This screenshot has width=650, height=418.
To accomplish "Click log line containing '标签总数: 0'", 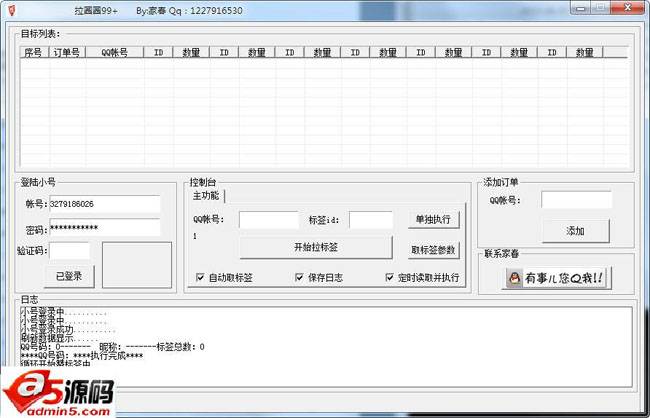I will coord(112,347).
